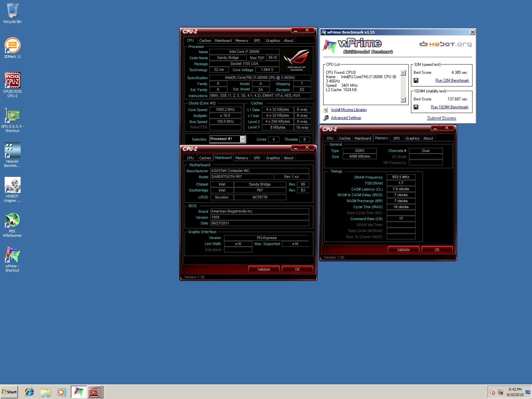Viewport: 532px width, 399px height.
Task: Open Mainboard tab in top CPU-Z window
Action: tap(223, 41)
